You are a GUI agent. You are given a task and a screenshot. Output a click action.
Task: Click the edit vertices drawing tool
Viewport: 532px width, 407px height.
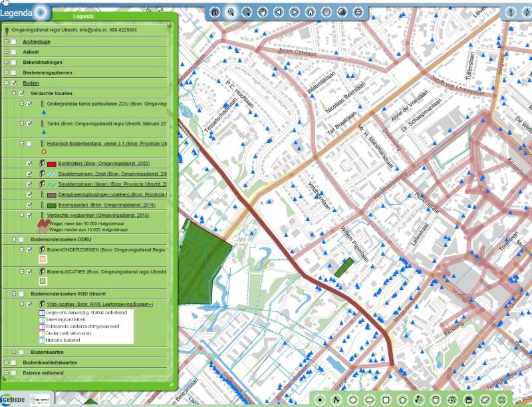click(419, 400)
